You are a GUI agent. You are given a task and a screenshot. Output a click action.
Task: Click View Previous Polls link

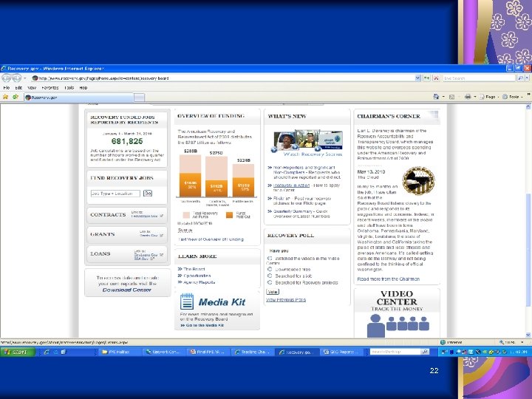(x=286, y=300)
